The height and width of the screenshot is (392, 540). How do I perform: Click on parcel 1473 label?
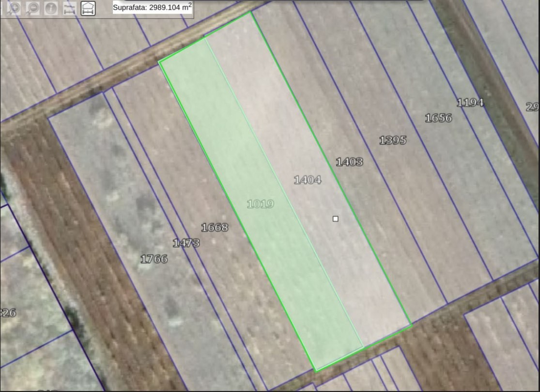(x=186, y=243)
